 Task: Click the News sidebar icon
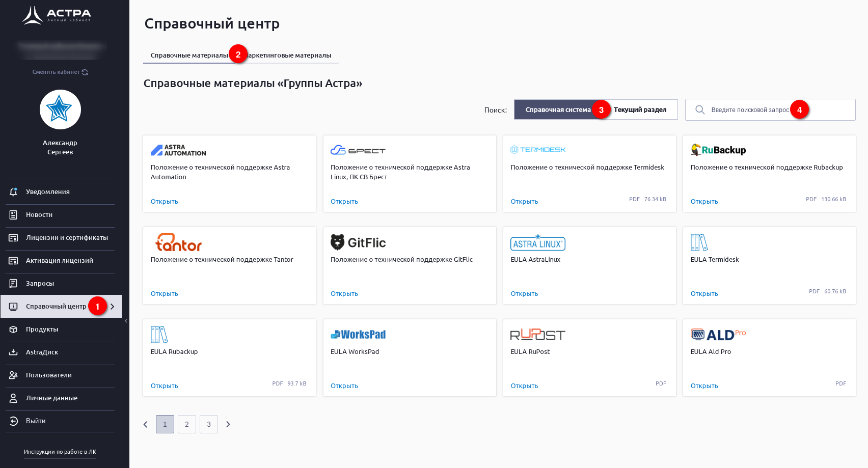(x=14, y=215)
